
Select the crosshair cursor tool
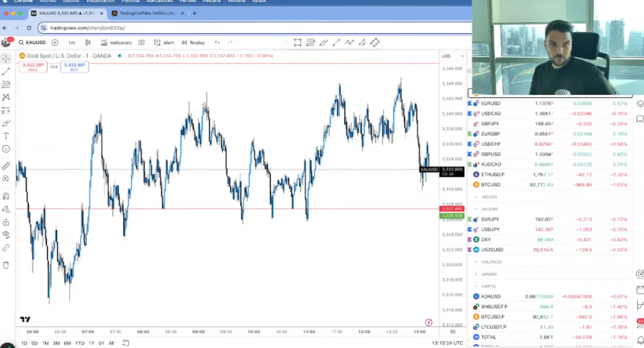pyautogui.click(x=6, y=58)
